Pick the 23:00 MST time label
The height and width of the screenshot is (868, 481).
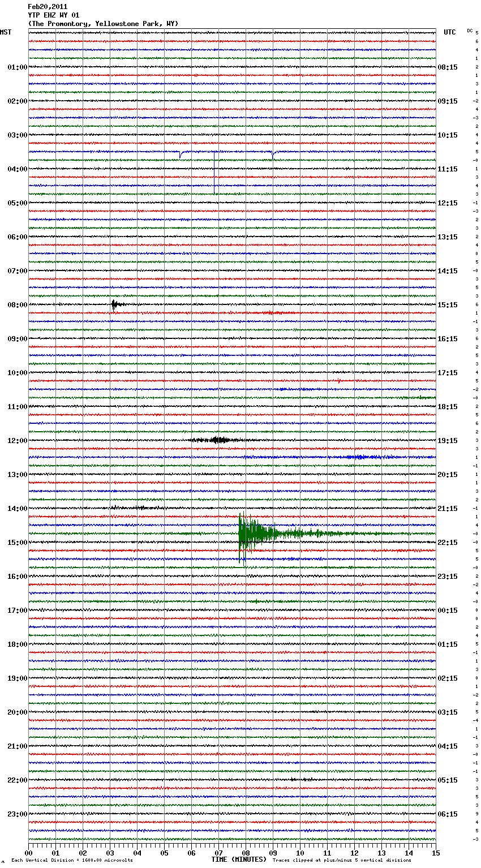click(17, 814)
